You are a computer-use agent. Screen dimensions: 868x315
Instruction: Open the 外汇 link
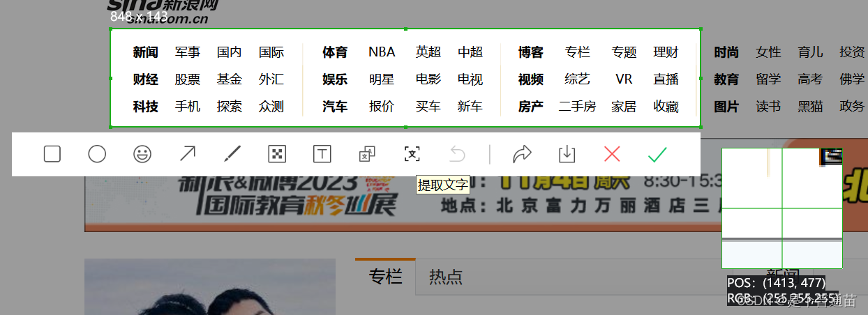click(271, 79)
